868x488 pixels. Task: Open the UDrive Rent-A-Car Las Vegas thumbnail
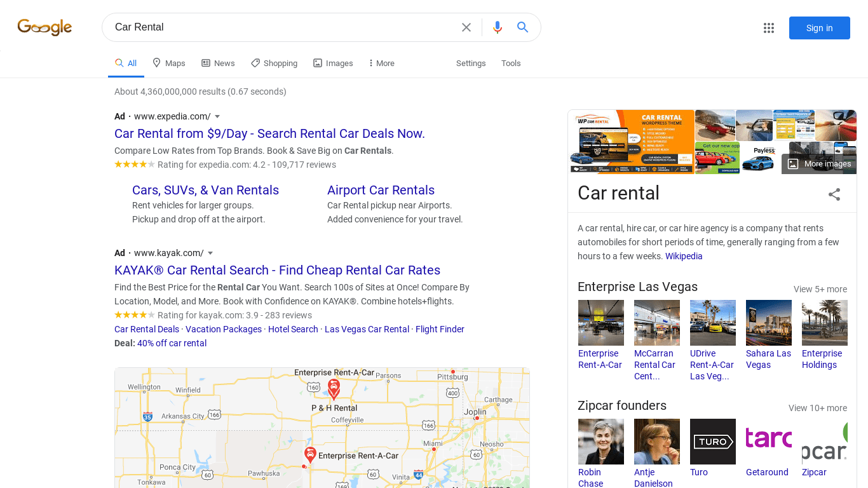tap(713, 323)
